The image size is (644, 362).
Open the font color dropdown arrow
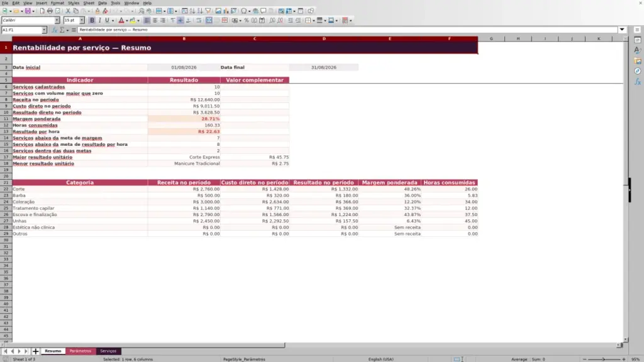[x=127, y=21]
